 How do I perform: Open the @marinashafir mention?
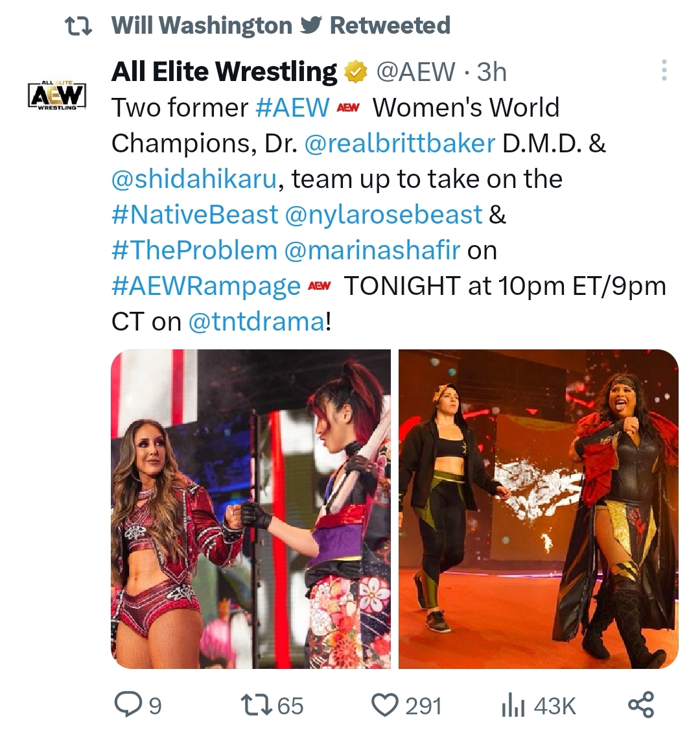(372, 250)
